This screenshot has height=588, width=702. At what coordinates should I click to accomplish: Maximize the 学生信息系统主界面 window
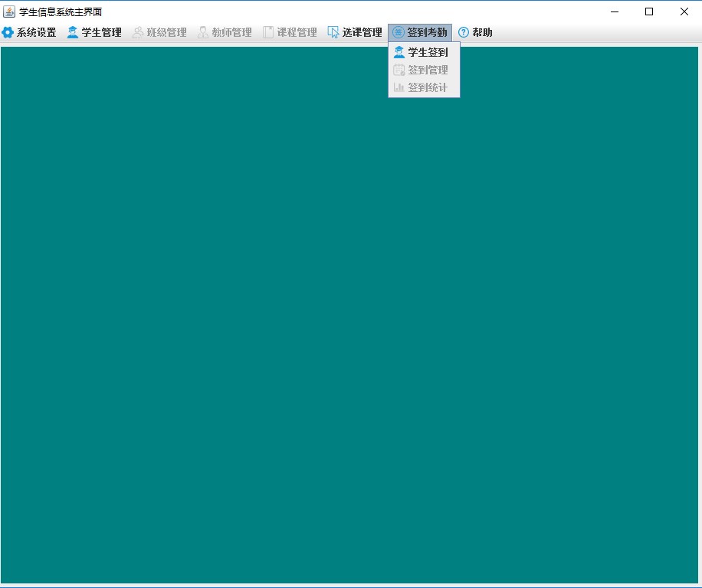(649, 11)
